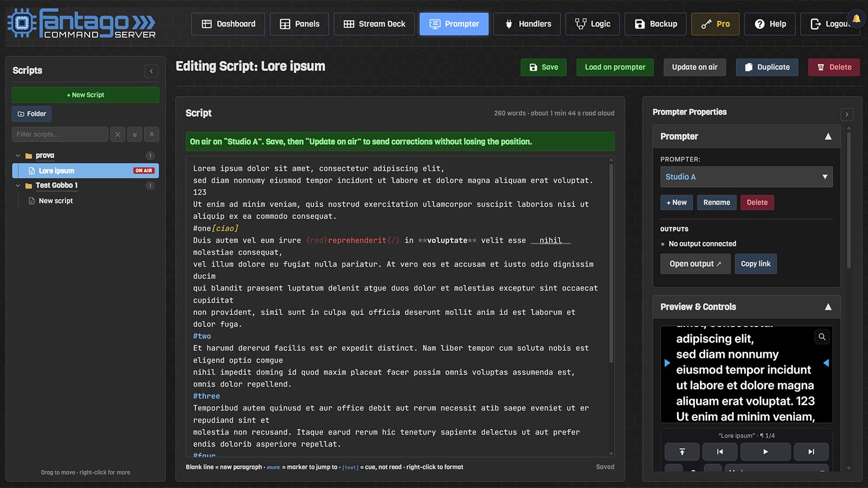Click the Test Gobbo 1 folder icon
This screenshot has height=488, width=868.
tap(29, 185)
